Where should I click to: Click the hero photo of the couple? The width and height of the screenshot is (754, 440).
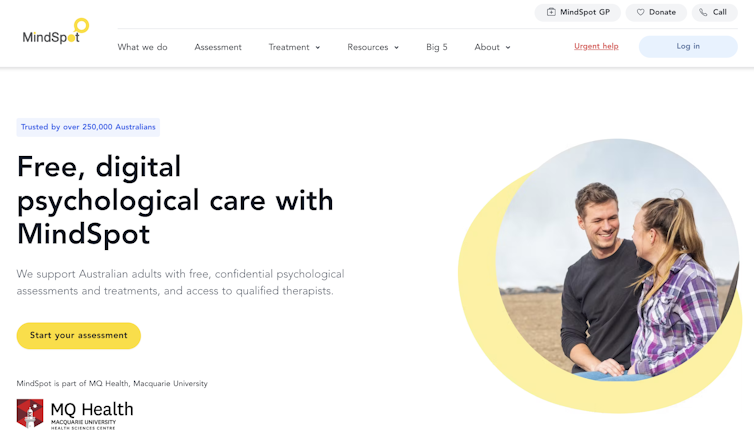(617, 260)
